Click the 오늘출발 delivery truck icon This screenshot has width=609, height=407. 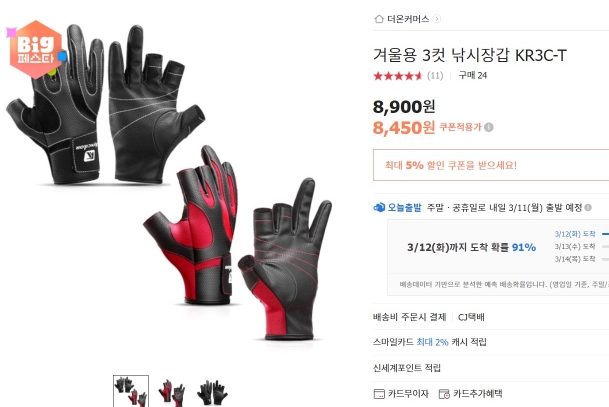tap(379, 207)
